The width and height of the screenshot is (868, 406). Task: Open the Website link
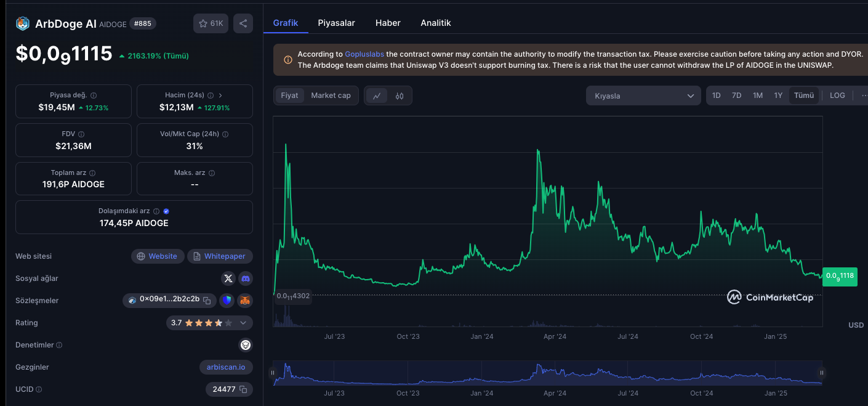(x=158, y=256)
